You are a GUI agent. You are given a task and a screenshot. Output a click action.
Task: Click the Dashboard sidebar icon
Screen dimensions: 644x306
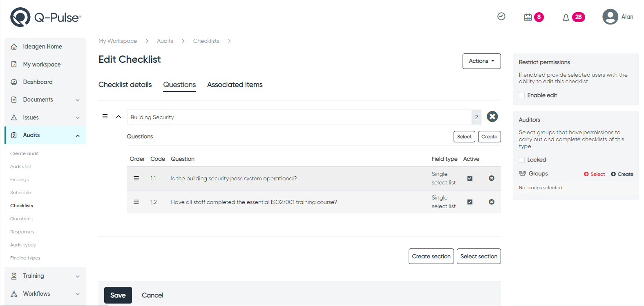[14, 82]
